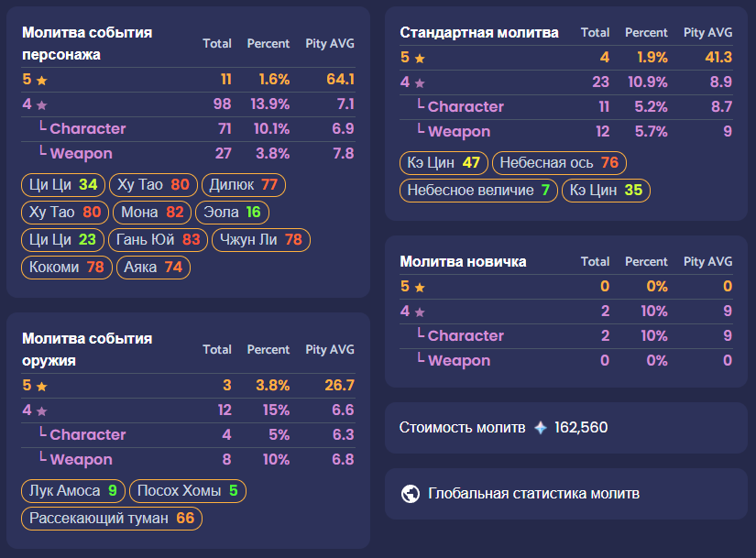756x558 pixels.
Task: Click the Посох Хомы 5 tag
Action: click(x=188, y=491)
